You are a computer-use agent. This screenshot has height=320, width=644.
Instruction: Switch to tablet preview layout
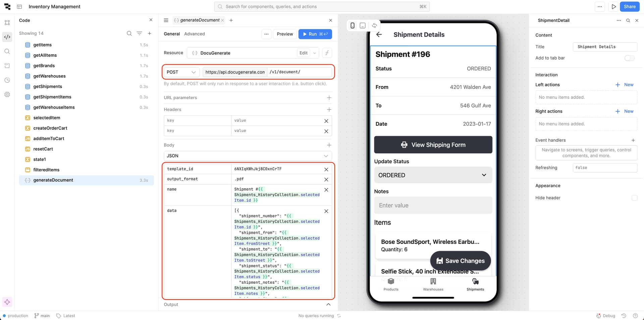click(x=363, y=25)
